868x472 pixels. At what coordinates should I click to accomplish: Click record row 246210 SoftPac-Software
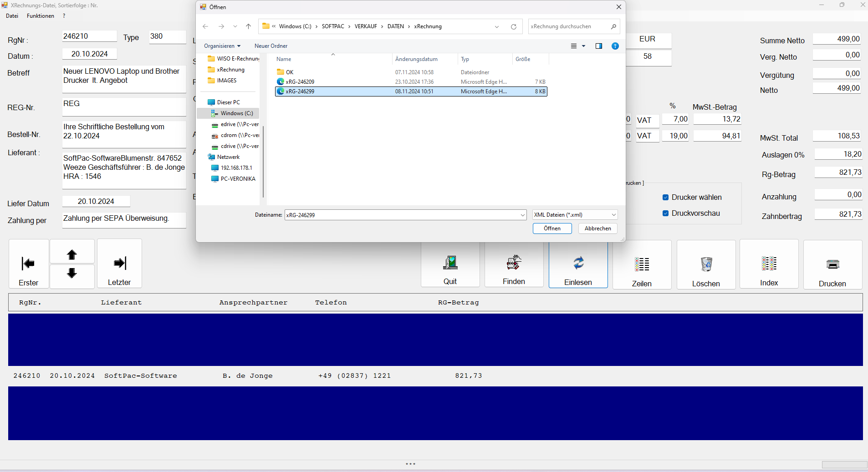pos(435,376)
